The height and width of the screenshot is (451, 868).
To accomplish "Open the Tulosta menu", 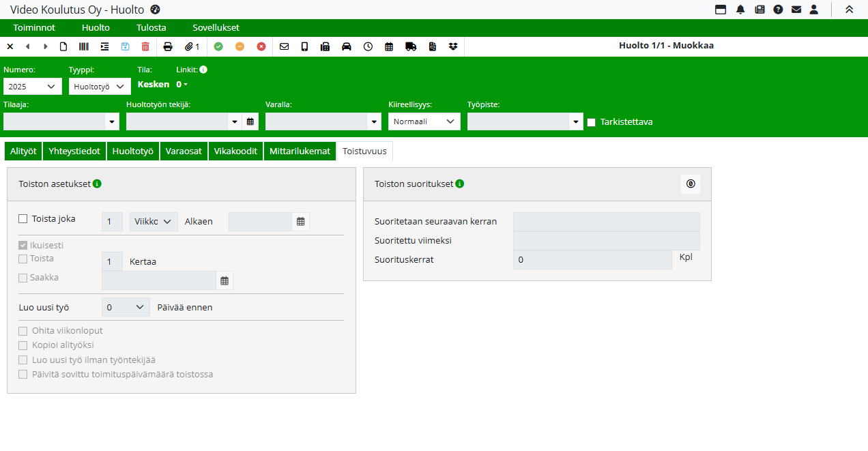I will [151, 28].
